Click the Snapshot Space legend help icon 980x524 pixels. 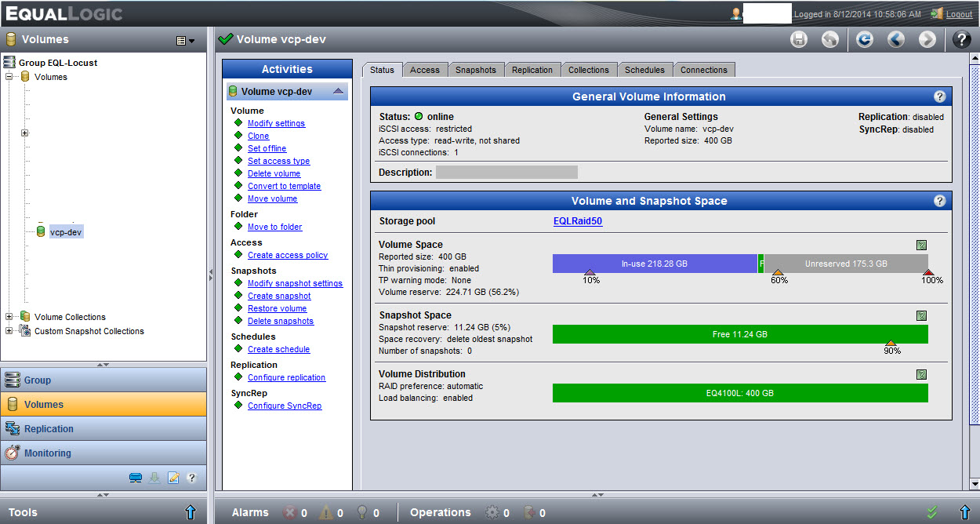point(921,315)
